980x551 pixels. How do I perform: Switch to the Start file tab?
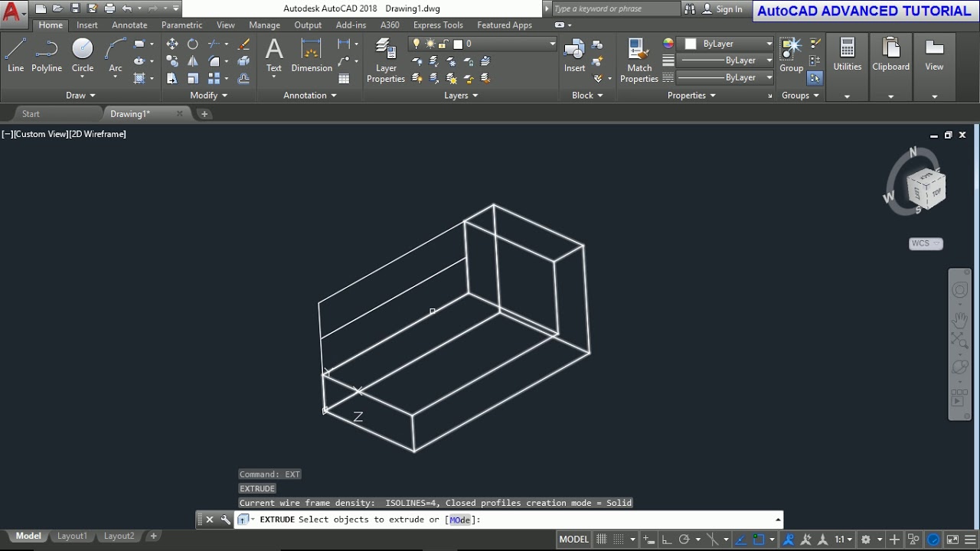coord(31,114)
